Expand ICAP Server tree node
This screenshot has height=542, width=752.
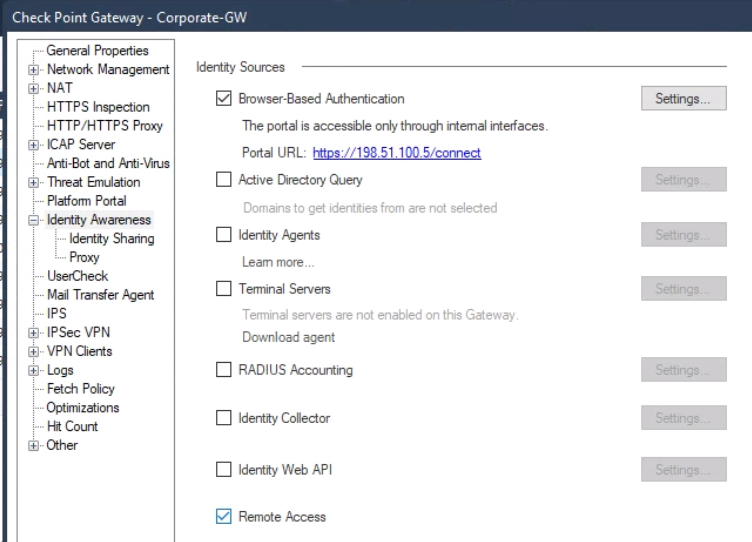click(33, 145)
